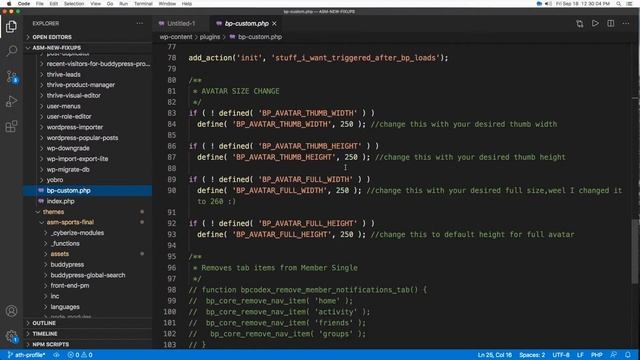Click the Open Changes icon in editor toolbar

click(x=580, y=24)
